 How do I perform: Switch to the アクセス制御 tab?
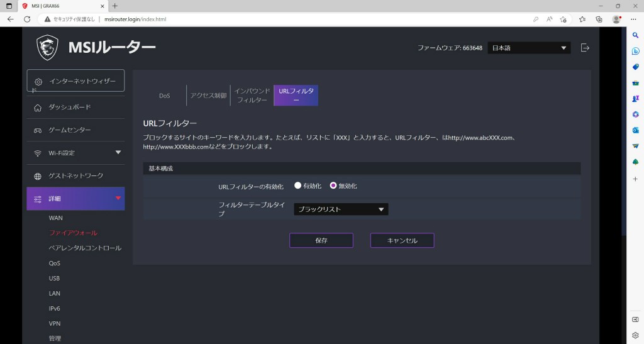tap(208, 96)
